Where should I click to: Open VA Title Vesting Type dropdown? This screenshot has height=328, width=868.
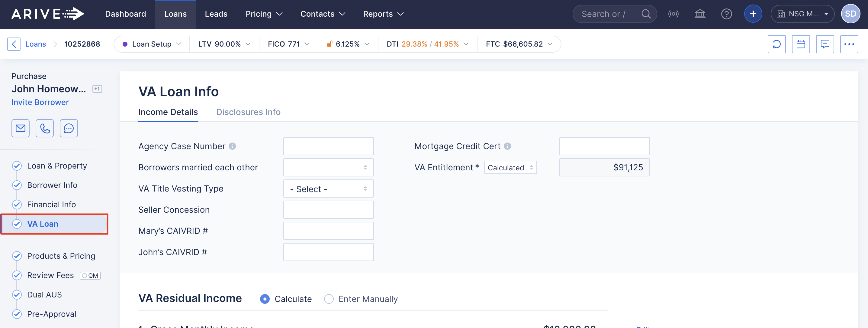[328, 189]
